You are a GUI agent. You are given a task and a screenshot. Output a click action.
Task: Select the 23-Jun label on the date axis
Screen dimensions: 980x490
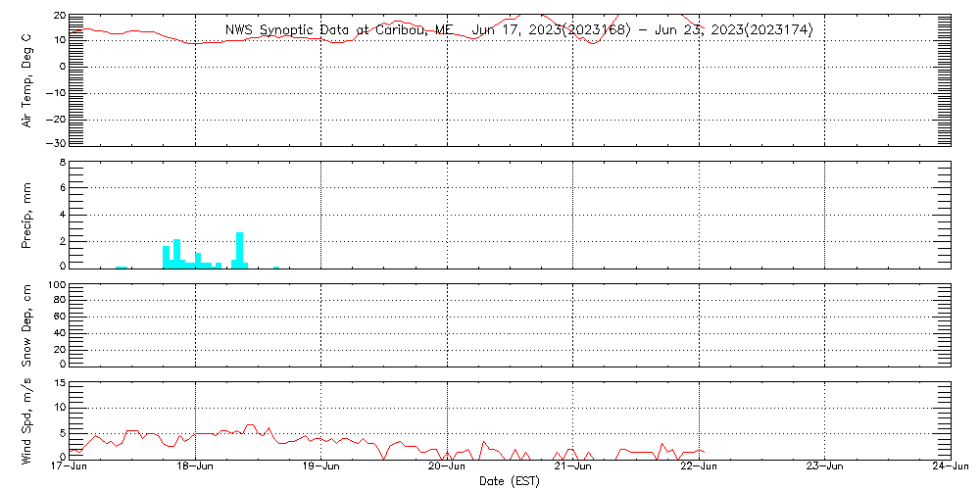coord(825,466)
